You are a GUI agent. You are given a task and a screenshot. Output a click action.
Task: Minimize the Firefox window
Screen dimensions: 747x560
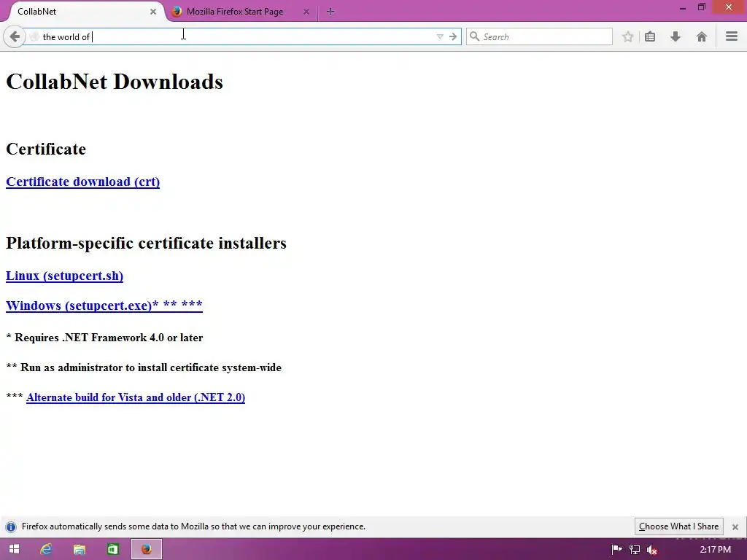[x=683, y=7]
